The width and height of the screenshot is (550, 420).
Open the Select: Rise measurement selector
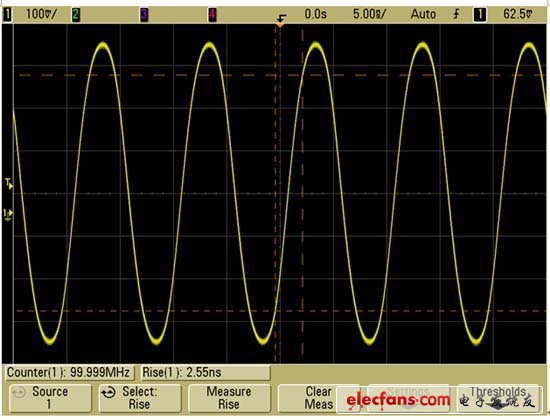[140, 398]
